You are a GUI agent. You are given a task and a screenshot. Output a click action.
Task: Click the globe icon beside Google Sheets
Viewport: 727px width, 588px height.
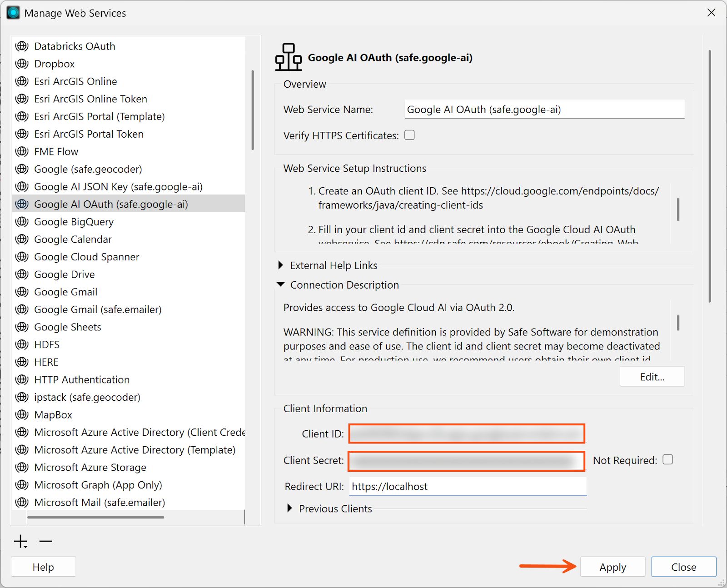[22, 327]
